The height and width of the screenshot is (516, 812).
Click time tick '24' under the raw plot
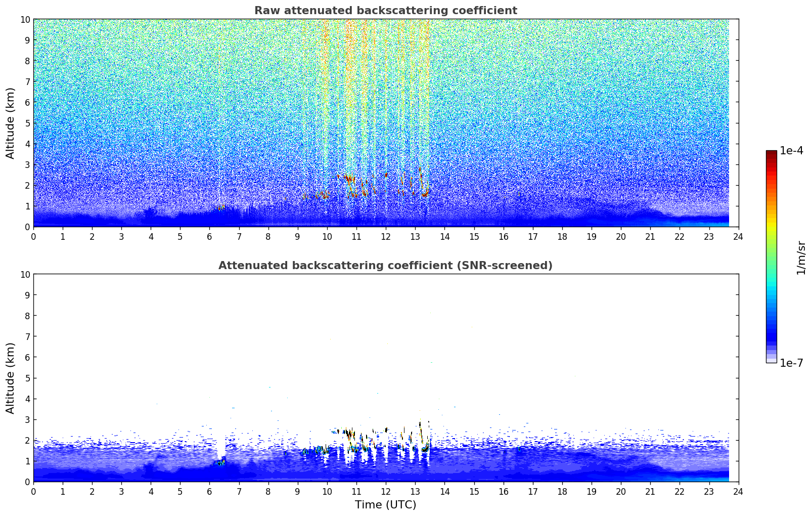(738, 236)
